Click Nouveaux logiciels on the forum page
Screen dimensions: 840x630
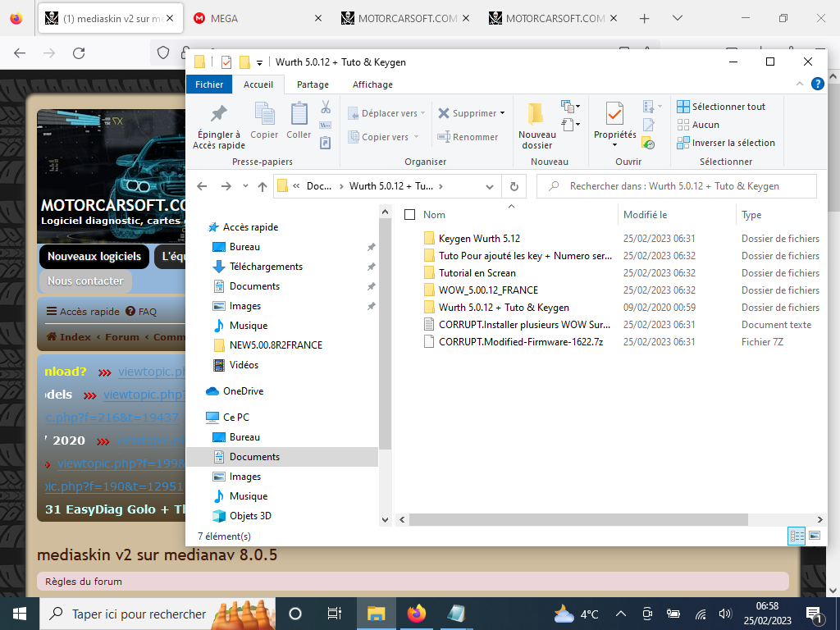tap(94, 257)
